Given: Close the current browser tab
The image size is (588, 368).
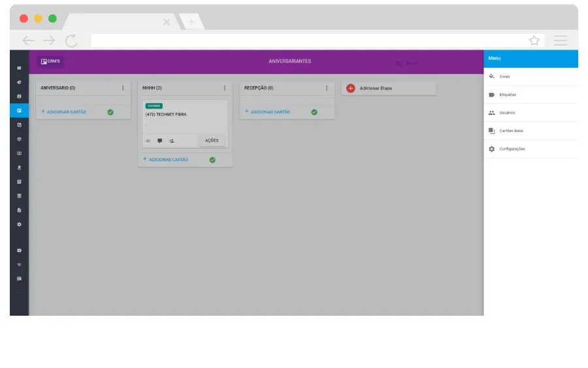Looking at the screenshot, I should point(167,22).
